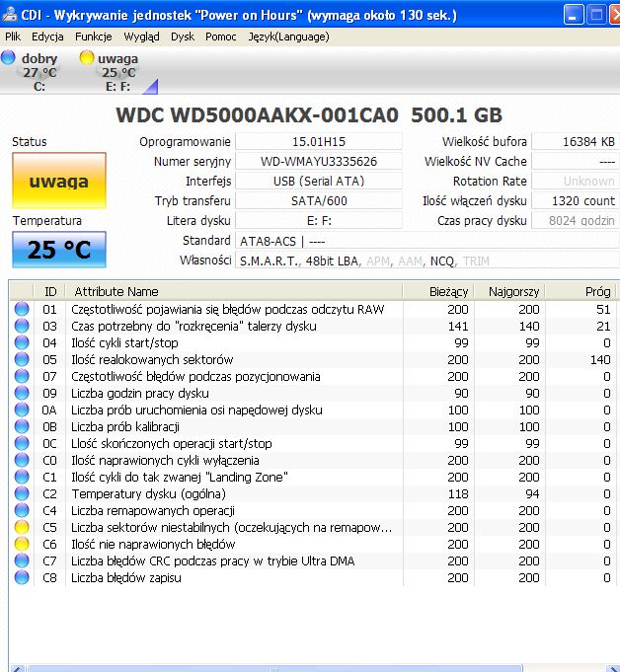Image resolution: width=620 pixels, height=672 pixels.
Task: Click status icon of attribute C1 row
Action: click(22, 477)
